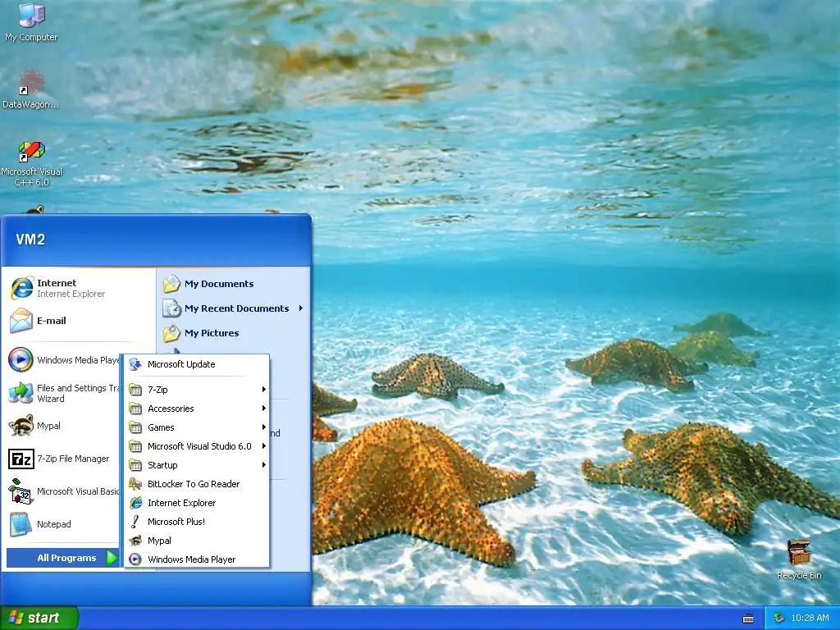Click the My Documents folder icon
The width and height of the screenshot is (840, 630).
172,284
